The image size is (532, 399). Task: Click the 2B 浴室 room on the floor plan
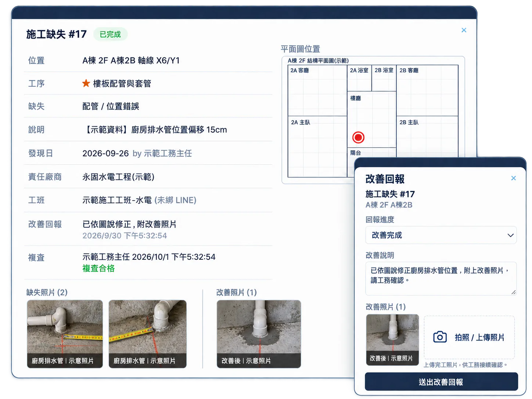384,78
